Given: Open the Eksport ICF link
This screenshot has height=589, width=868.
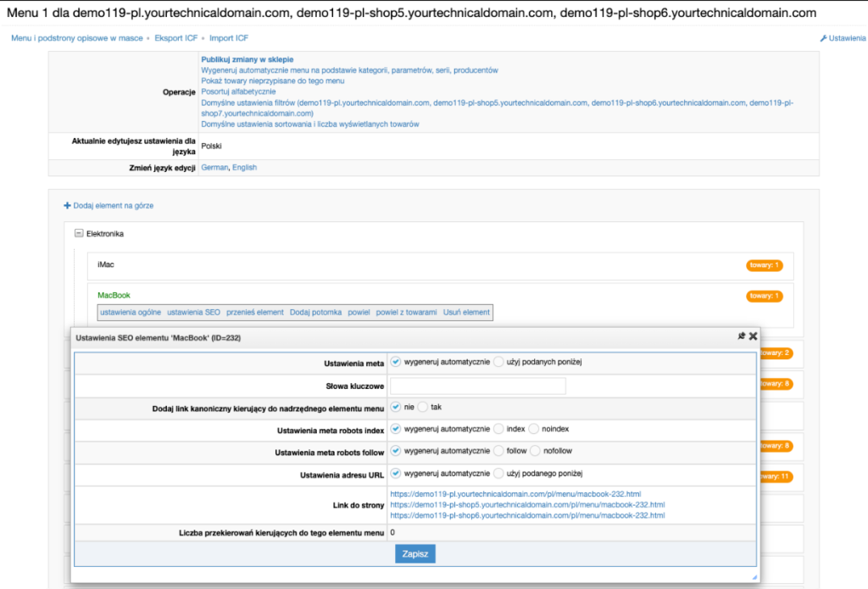Looking at the screenshot, I should click(x=177, y=38).
